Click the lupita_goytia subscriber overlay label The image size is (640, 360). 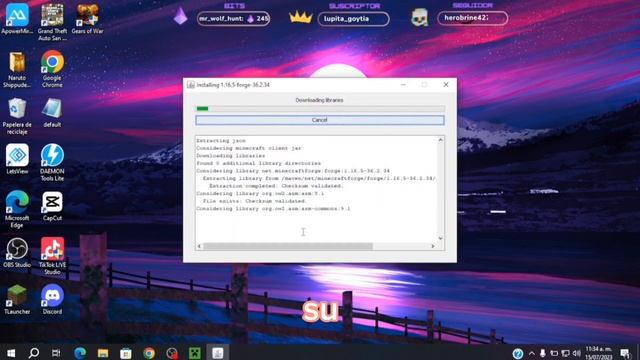click(353, 19)
